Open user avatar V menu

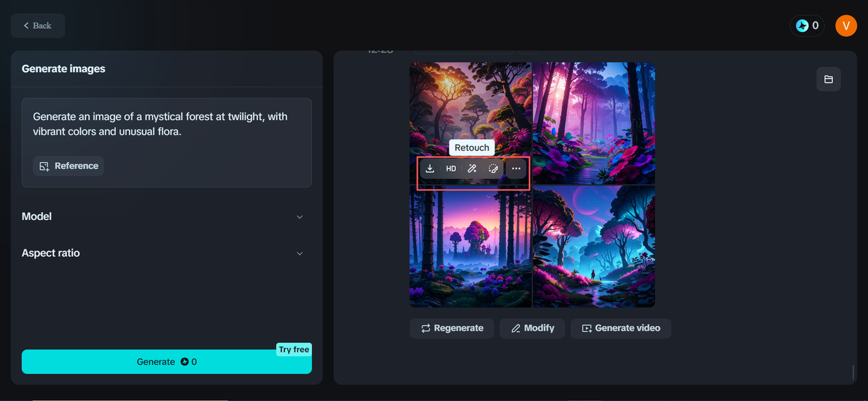pos(846,26)
